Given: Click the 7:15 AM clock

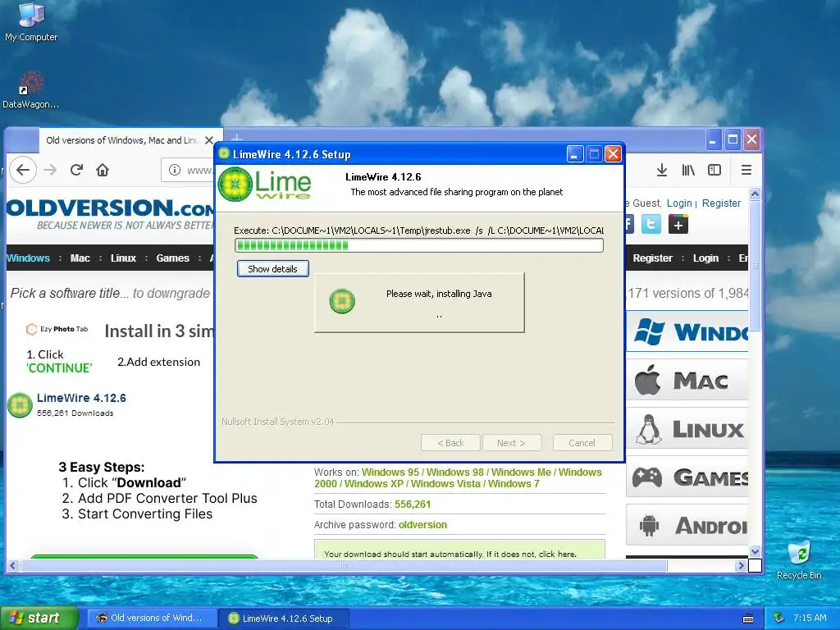Looking at the screenshot, I should tap(810, 618).
